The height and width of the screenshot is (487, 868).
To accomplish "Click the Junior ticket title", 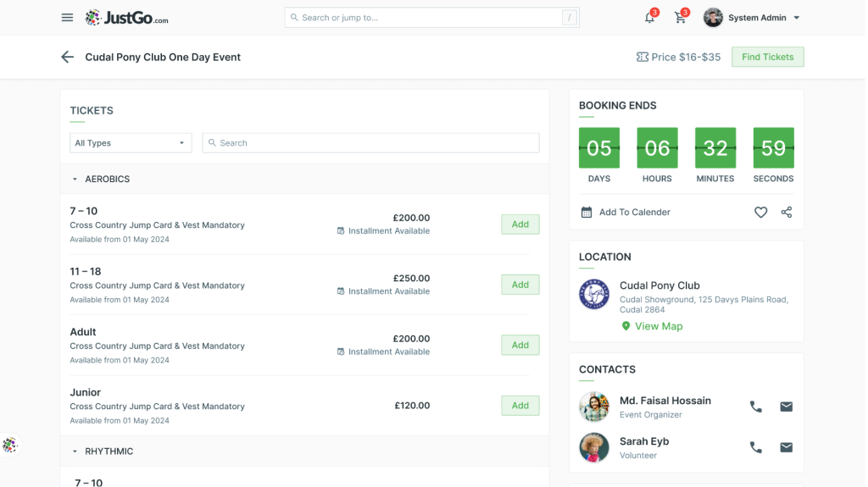I will [86, 392].
